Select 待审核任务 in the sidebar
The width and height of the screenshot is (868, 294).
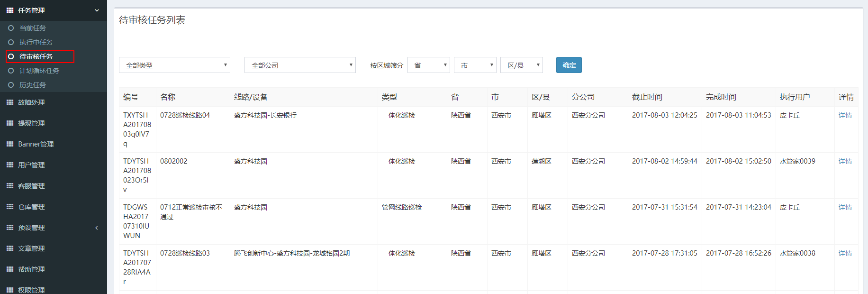point(36,56)
